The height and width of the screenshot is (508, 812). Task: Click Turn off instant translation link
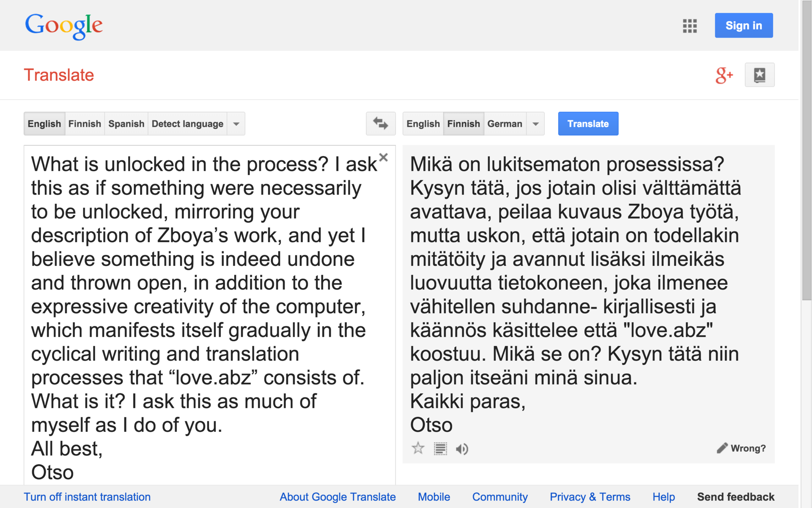[x=87, y=497]
